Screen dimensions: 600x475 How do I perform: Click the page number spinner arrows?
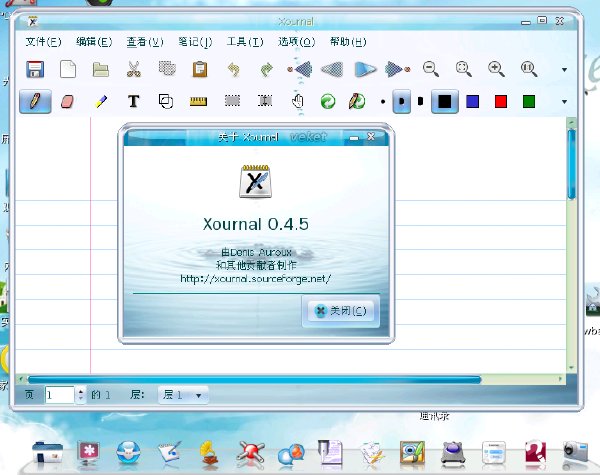click(x=80, y=395)
